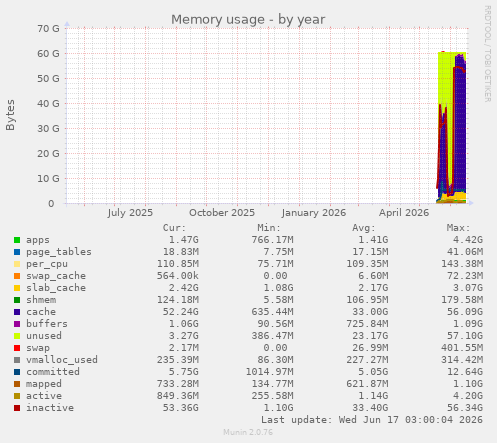
Task: Click the unused lime legend swatch
Action: 17,336
